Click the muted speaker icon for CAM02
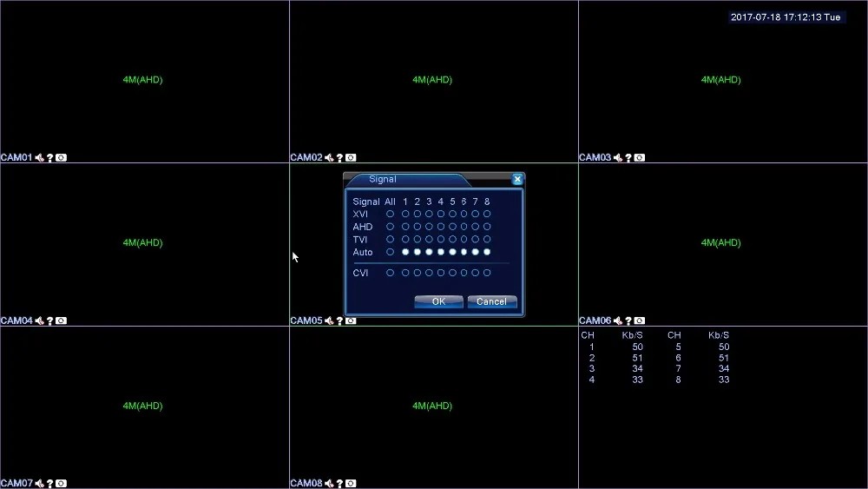The height and width of the screenshot is (489, 868). (x=329, y=158)
